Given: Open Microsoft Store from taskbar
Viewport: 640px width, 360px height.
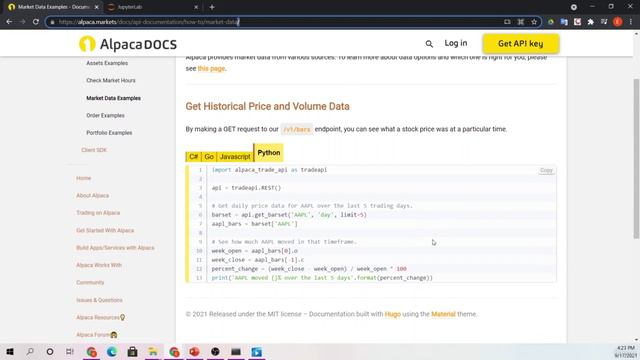Looking at the screenshot, I should point(132,351).
